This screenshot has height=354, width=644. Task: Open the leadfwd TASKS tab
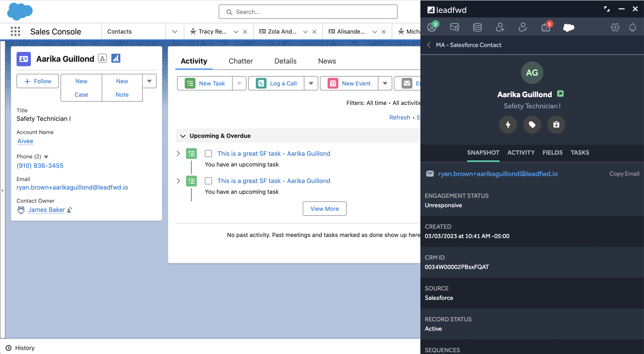[x=580, y=153]
